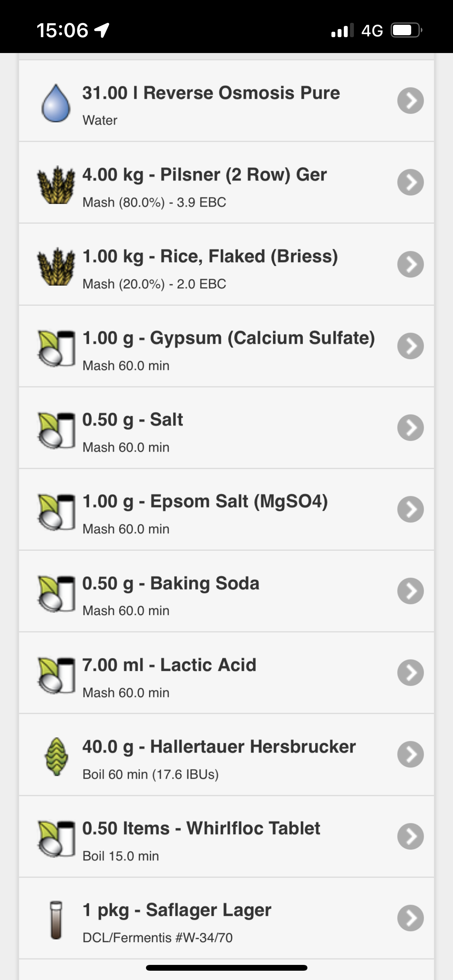Viewport: 453px width, 980px height.
Task: Select 1.00 g Gypsum (Calcium Sulfate) entry
Action: 226,346
